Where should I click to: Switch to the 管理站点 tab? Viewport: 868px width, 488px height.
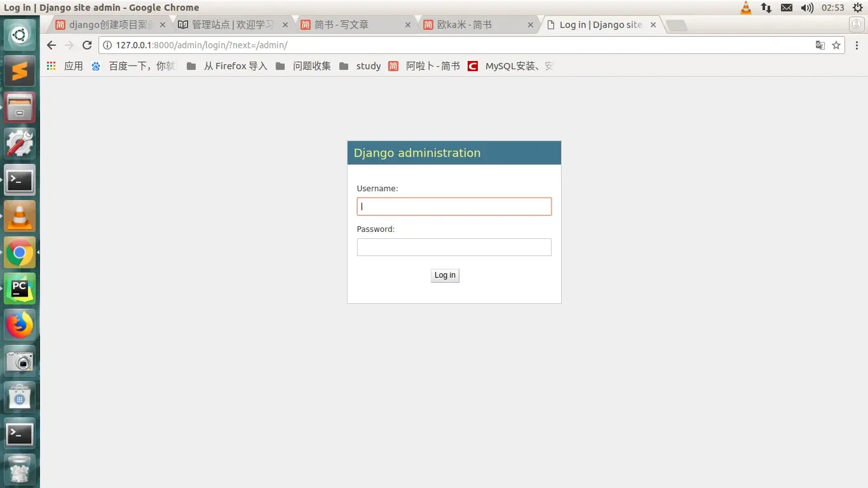233,25
